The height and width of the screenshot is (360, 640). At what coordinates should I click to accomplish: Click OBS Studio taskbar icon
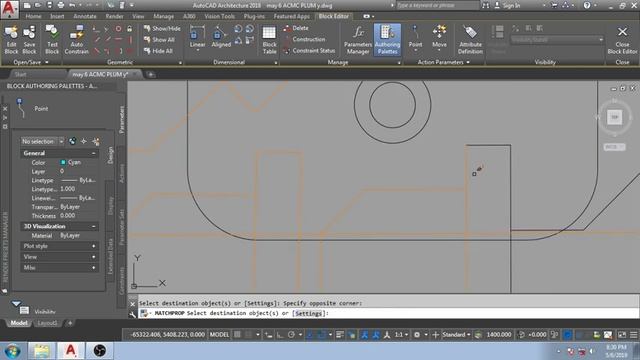[x=99, y=351]
